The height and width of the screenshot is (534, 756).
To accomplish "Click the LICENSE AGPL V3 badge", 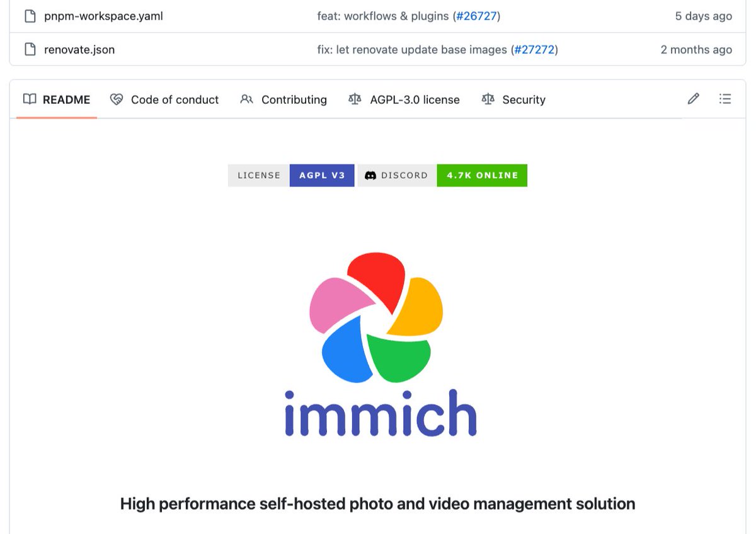I will (291, 176).
